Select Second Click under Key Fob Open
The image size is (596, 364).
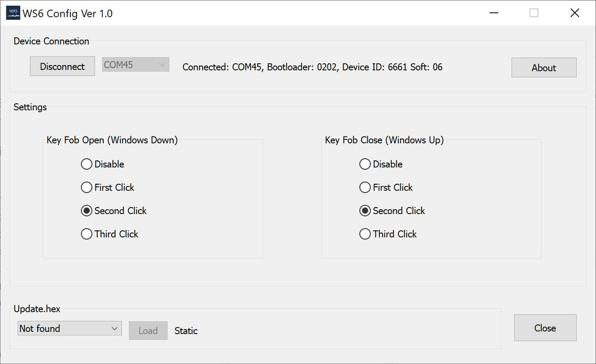pos(86,211)
